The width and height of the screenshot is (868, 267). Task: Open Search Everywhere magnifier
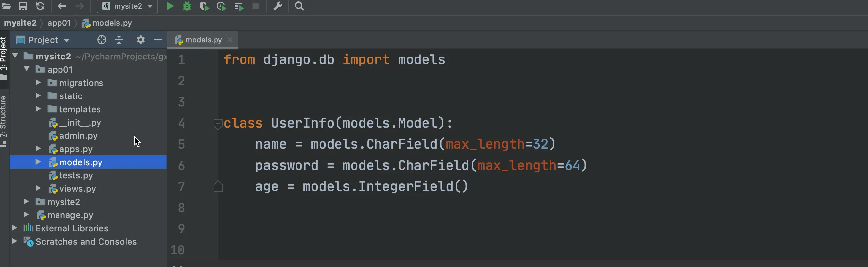click(x=299, y=6)
